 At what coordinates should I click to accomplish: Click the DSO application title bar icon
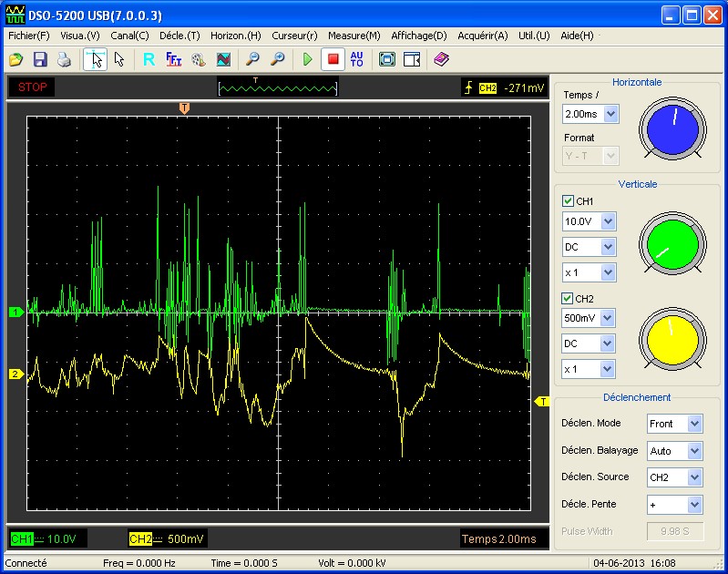pyautogui.click(x=15, y=15)
